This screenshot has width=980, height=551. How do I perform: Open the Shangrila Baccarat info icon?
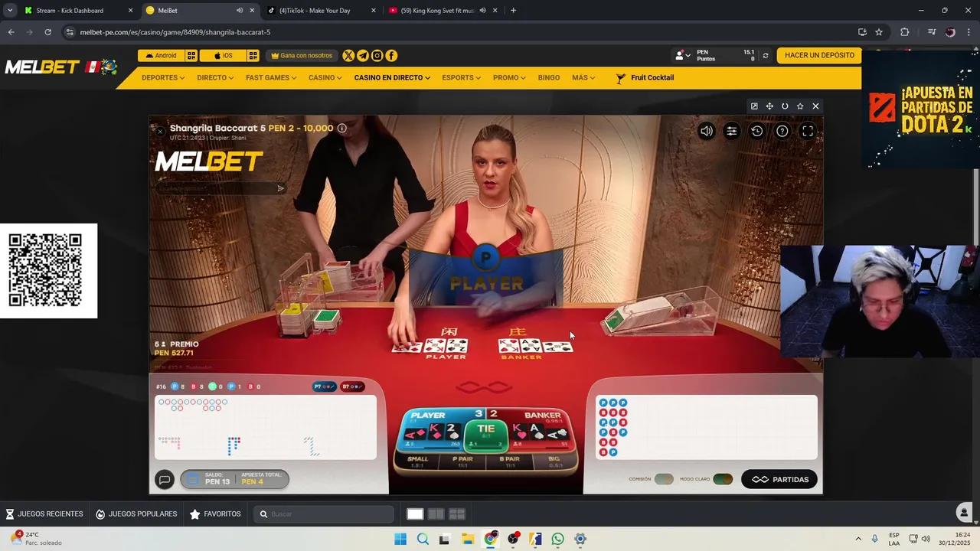pyautogui.click(x=342, y=128)
